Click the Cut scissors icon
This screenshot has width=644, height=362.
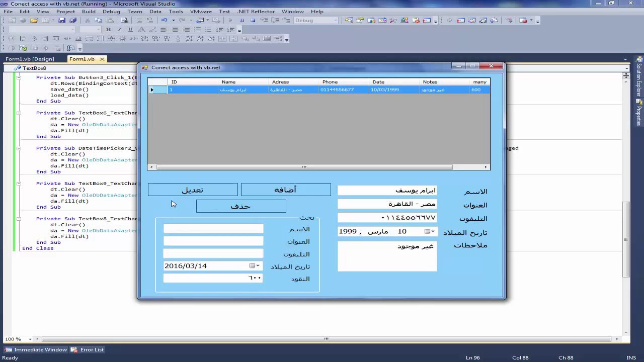point(87,21)
